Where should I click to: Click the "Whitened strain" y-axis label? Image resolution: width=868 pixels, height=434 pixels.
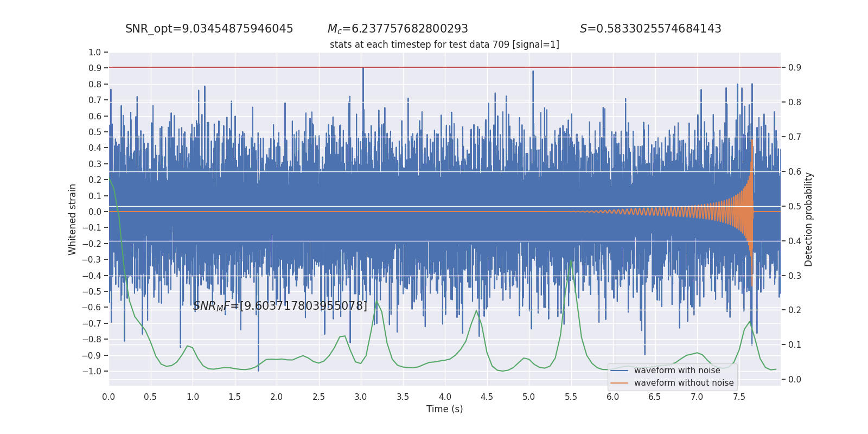click(x=73, y=219)
